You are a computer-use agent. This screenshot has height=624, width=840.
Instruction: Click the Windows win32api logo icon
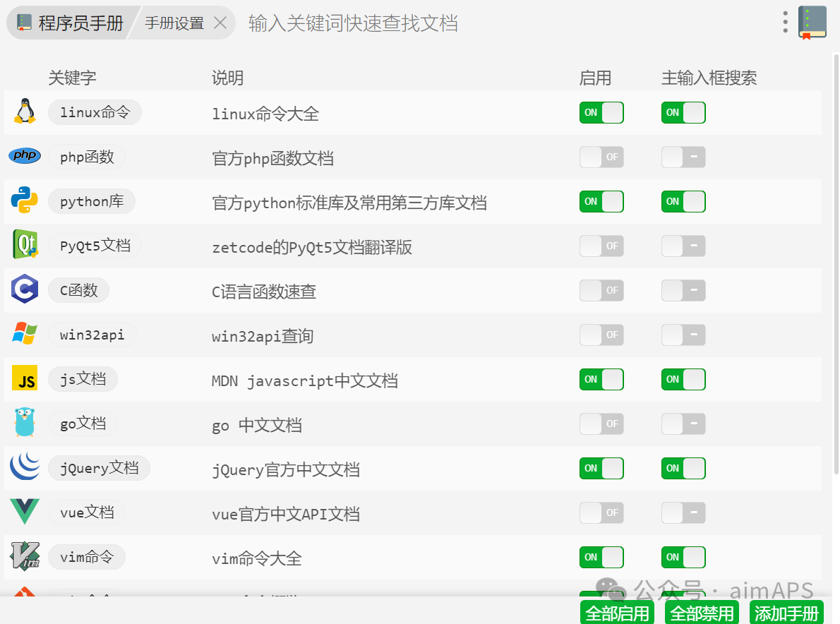pyautogui.click(x=25, y=334)
